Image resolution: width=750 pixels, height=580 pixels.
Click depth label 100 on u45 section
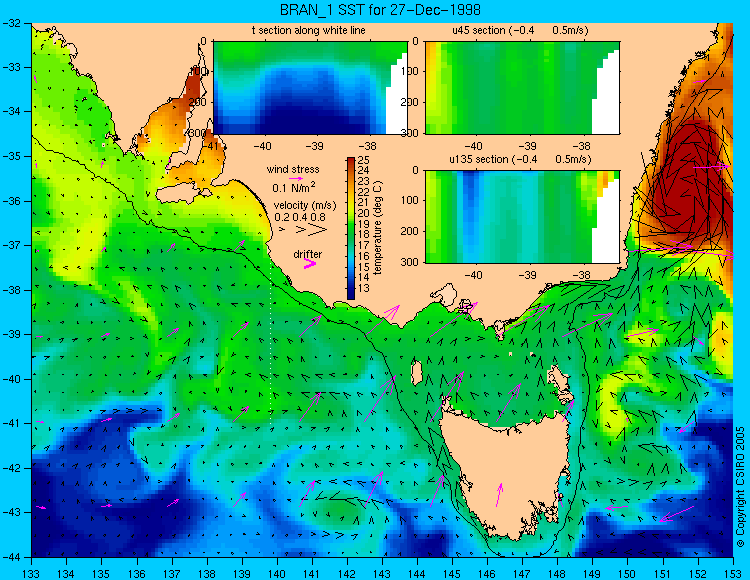tap(410, 71)
